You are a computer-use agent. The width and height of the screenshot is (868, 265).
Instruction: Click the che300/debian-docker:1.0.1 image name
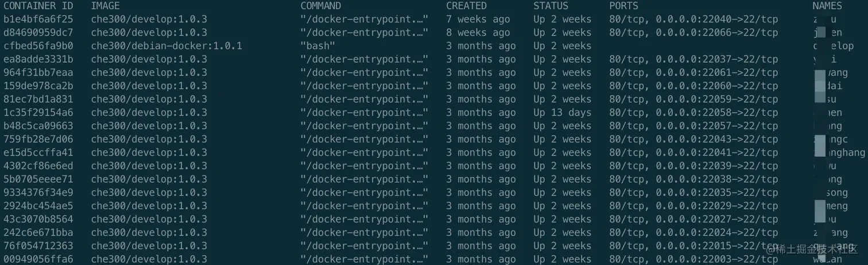(166, 45)
